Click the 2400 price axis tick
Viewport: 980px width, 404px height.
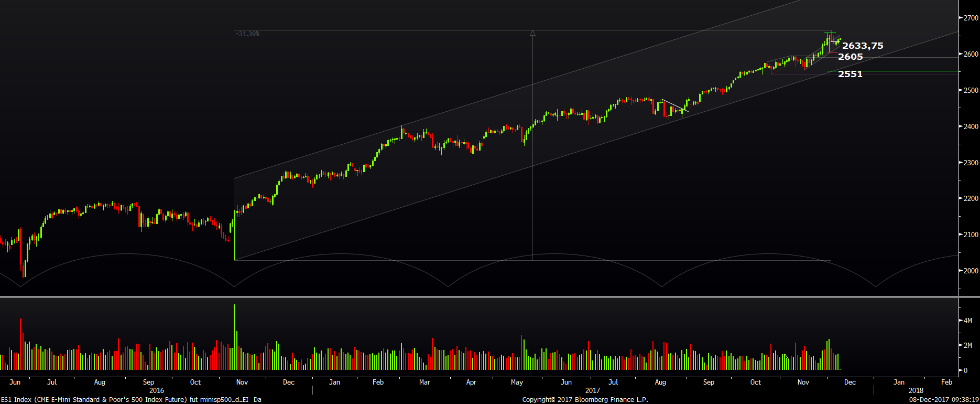coord(971,126)
